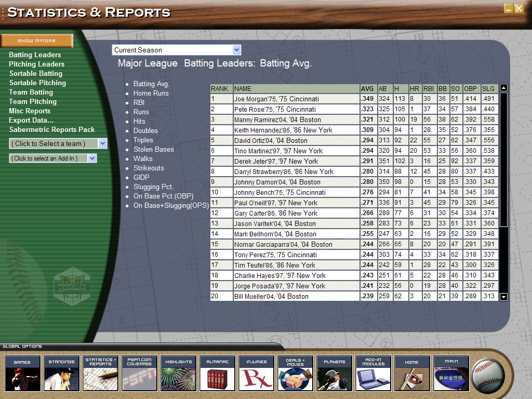532x399 pixels.
Task: Open Batting Leaders in sidebar
Action: 35,55
